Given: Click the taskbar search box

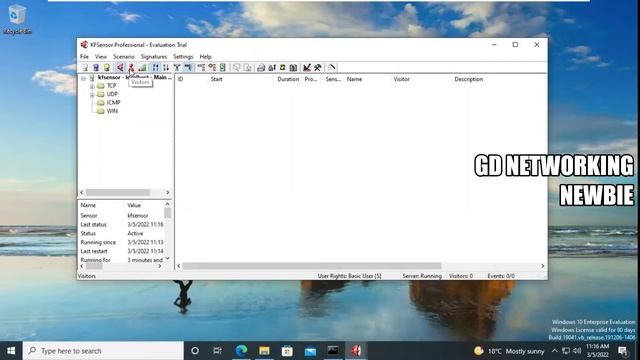Looking at the screenshot, I should coord(103,351).
